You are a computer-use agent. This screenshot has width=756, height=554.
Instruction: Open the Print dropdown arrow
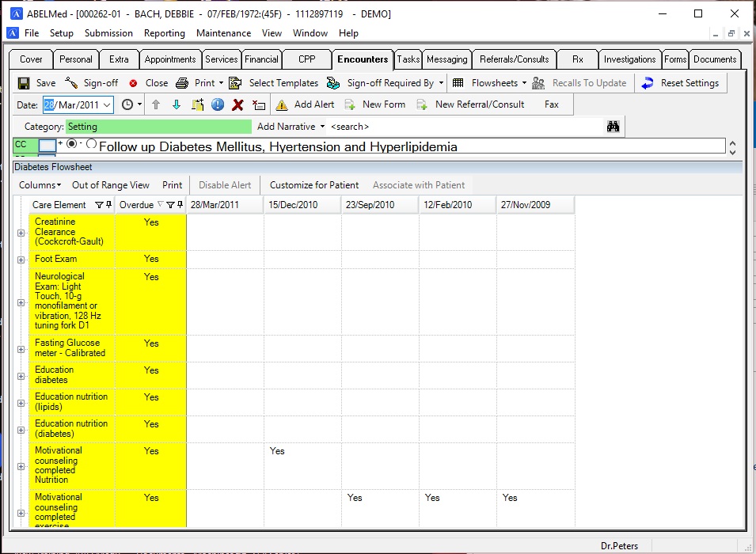(x=219, y=82)
